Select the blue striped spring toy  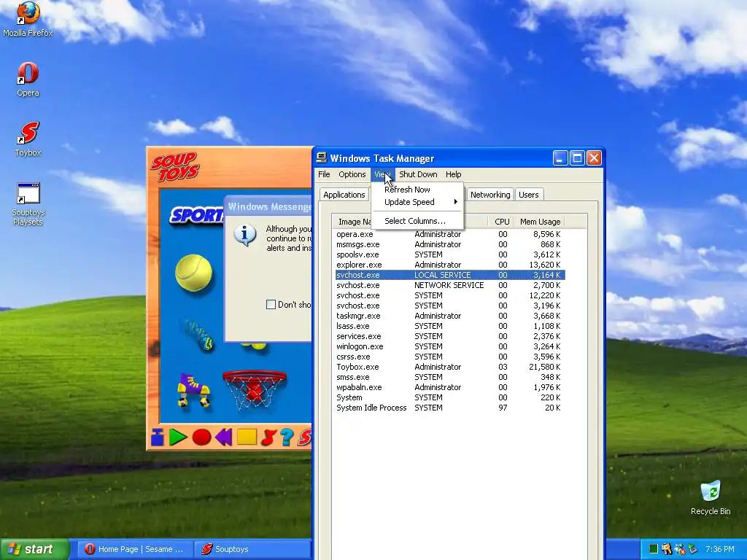pos(199,335)
